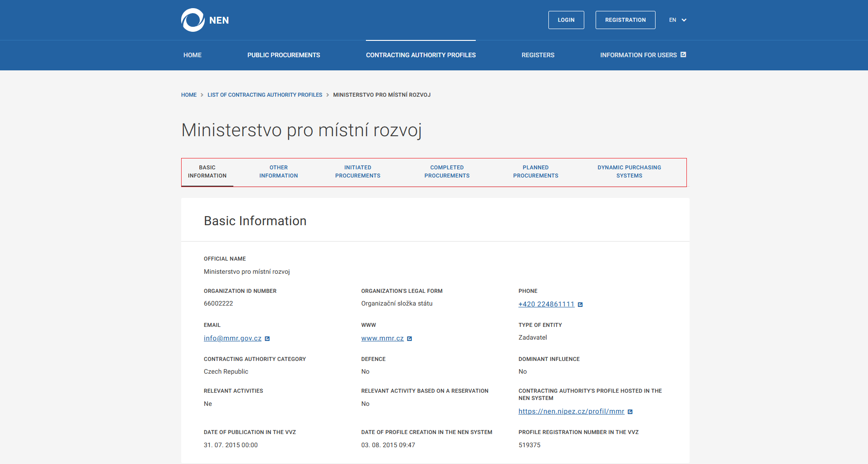Screen dimensions: 868x464
Task: Click the external icon next to the NEN profile URL
Action: tap(630, 412)
